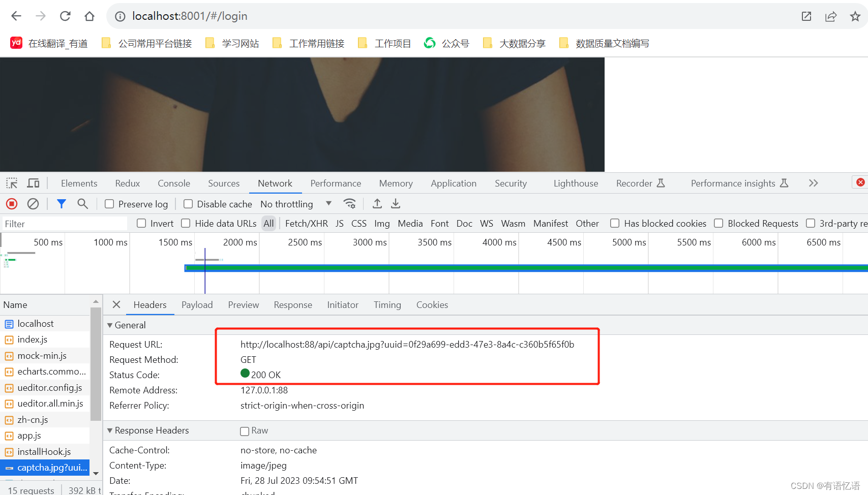Click the request list scrollbar thumb

pos(96,364)
